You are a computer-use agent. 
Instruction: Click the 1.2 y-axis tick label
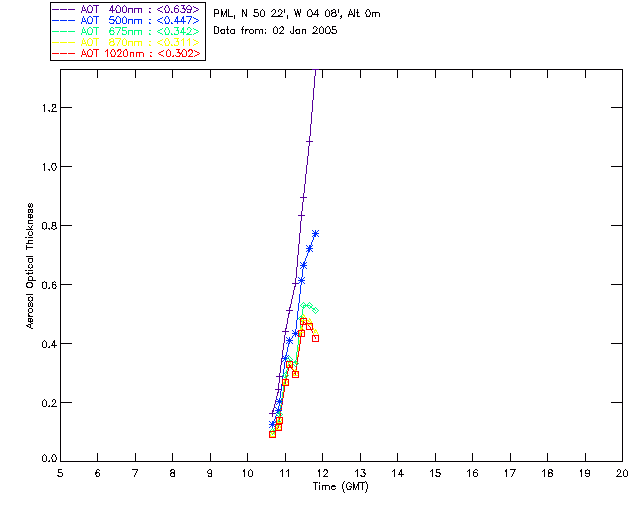tap(49, 108)
